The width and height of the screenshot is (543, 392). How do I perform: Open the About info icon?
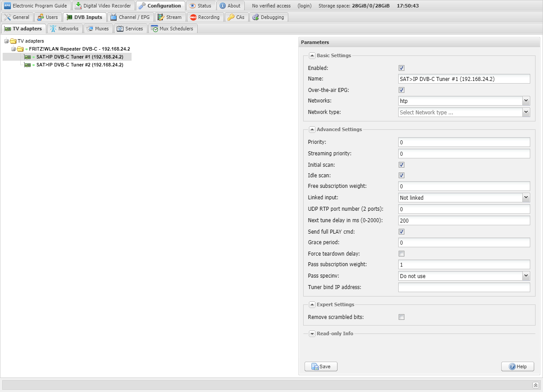(223, 6)
